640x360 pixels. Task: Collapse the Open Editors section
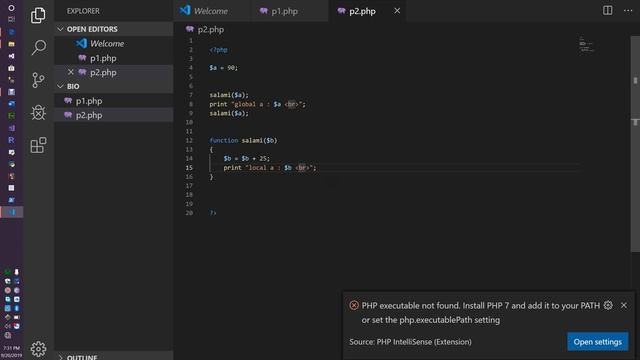pos(113,29)
